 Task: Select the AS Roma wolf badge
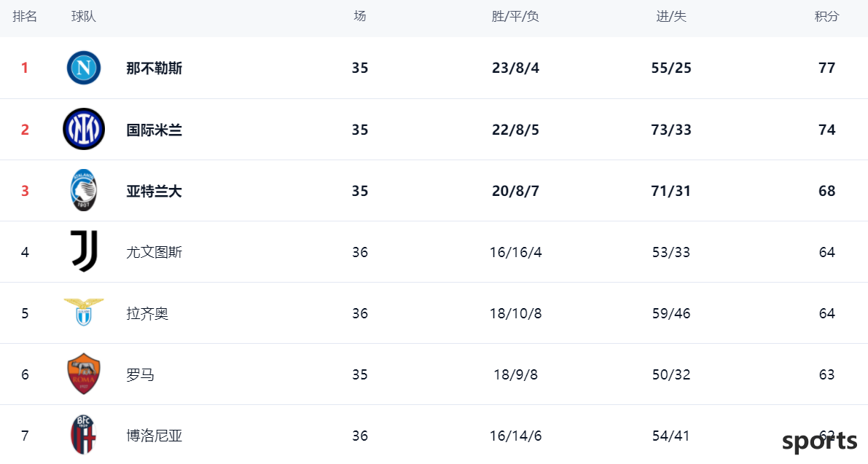pyautogui.click(x=84, y=374)
